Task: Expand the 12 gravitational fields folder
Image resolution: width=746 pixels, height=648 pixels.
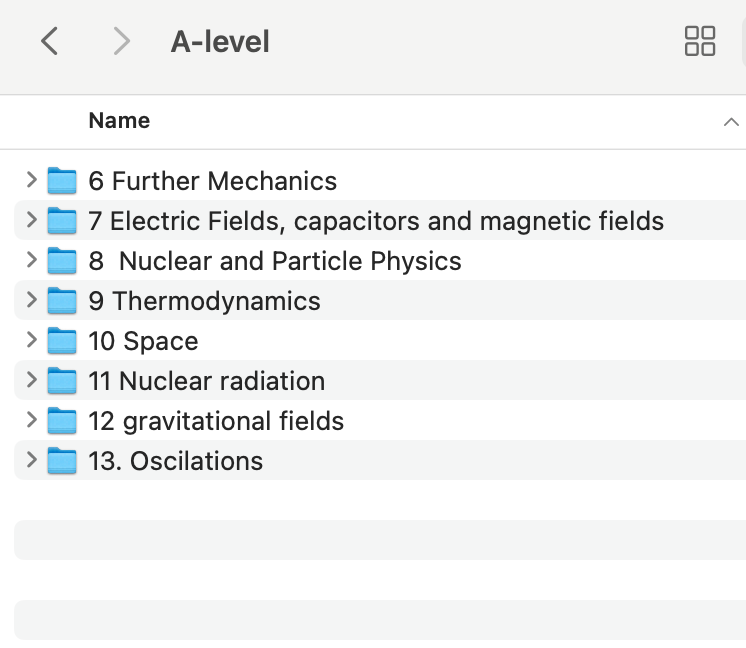Action: point(32,421)
